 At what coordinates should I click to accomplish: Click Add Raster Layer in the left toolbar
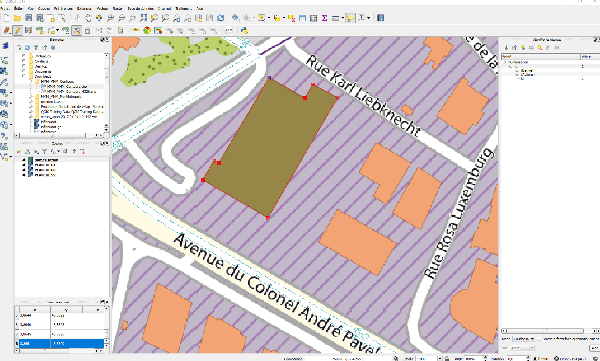4,71
